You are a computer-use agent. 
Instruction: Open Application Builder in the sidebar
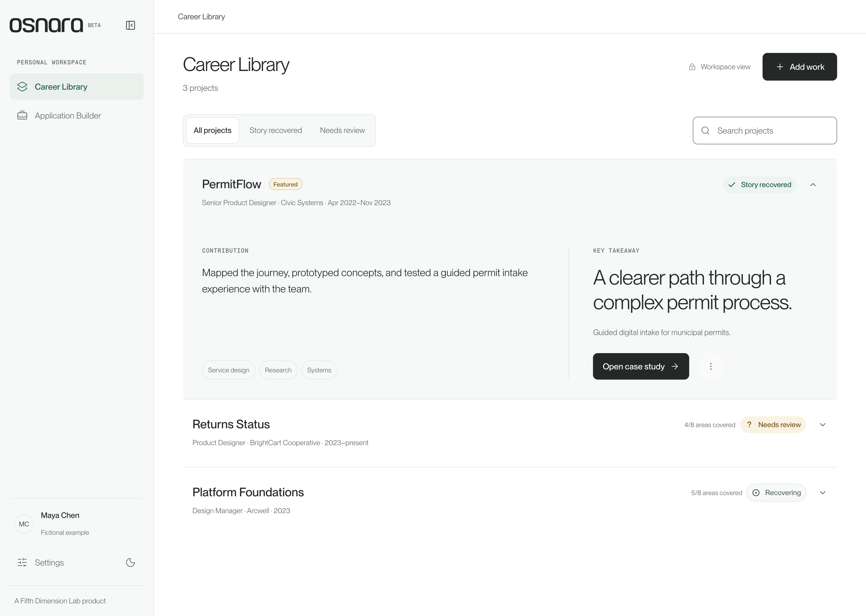[x=77, y=115]
